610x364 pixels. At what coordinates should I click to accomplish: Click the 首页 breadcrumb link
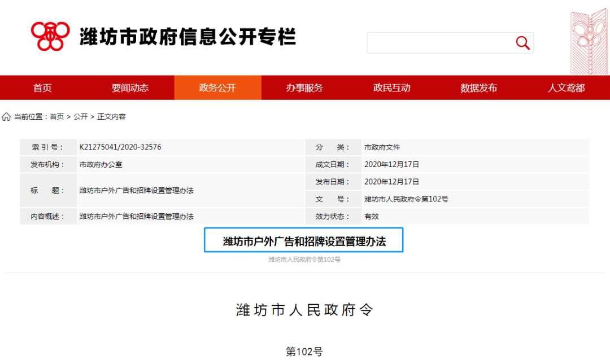[56, 117]
